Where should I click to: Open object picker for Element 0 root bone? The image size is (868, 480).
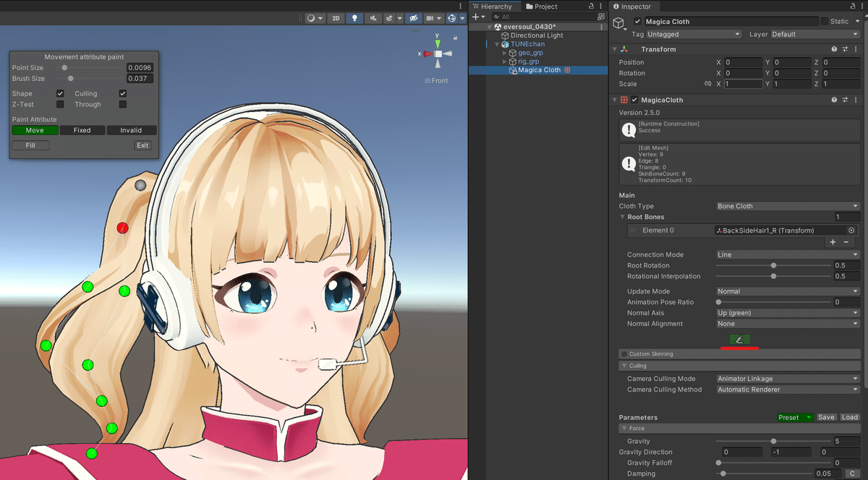point(851,231)
